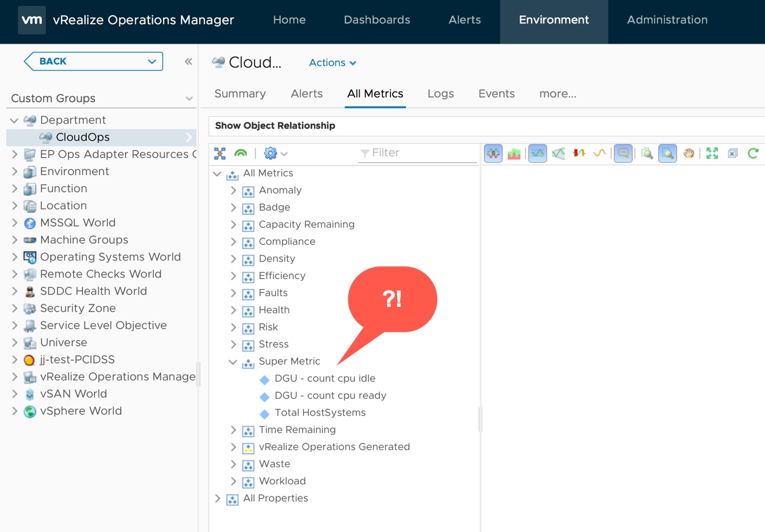Click the green zoom to fit icon
The image size is (765, 532).
point(712,153)
